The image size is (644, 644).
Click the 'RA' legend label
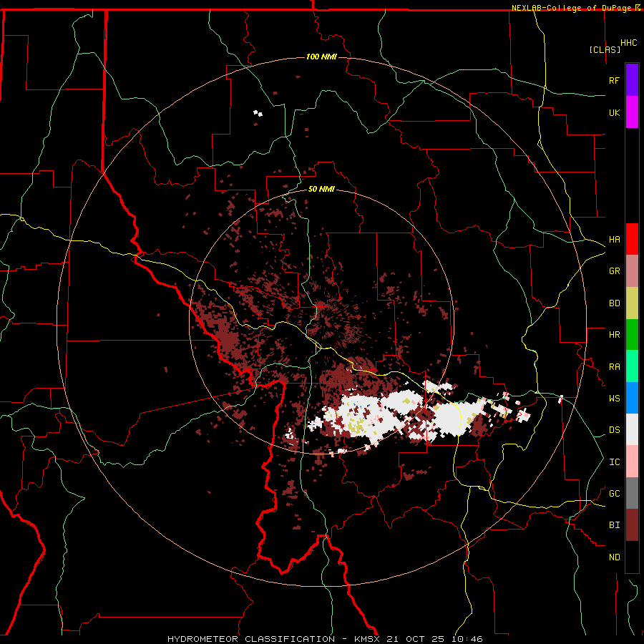tap(614, 367)
